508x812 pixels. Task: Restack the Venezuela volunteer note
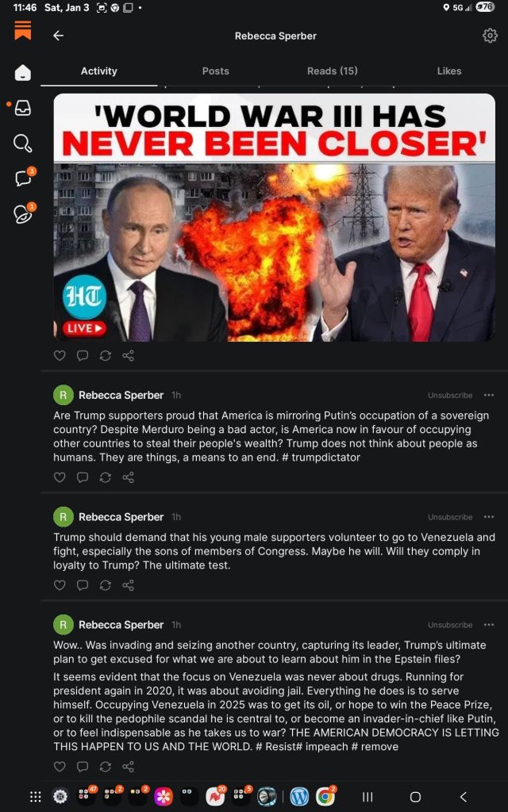[x=106, y=585]
